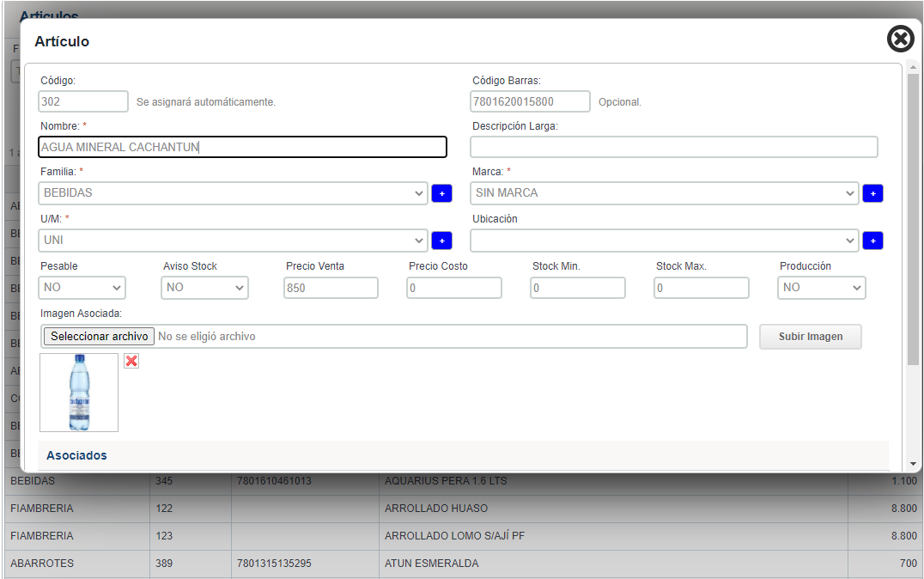
Task: Open the Familia dropdown showing BEBIDAS
Action: click(233, 193)
